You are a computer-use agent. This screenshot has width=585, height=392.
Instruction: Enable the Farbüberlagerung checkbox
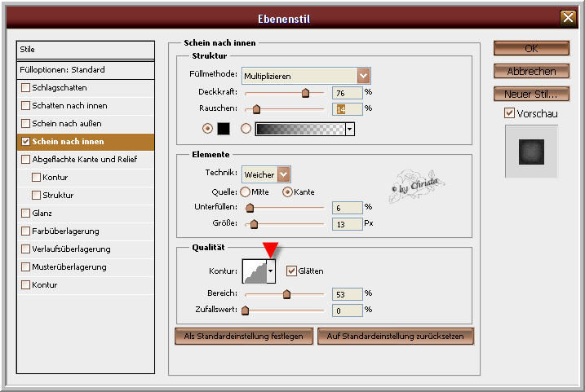coord(26,231)
